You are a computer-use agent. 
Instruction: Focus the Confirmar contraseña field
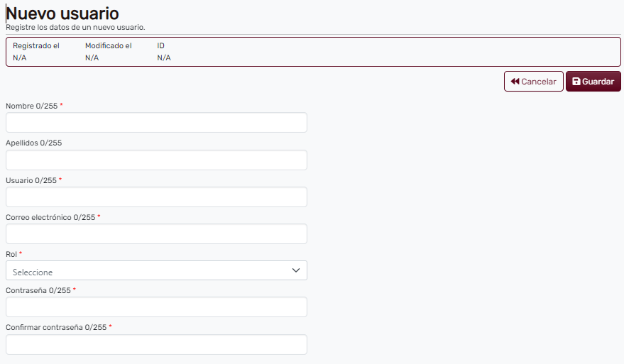pos(156,344)
